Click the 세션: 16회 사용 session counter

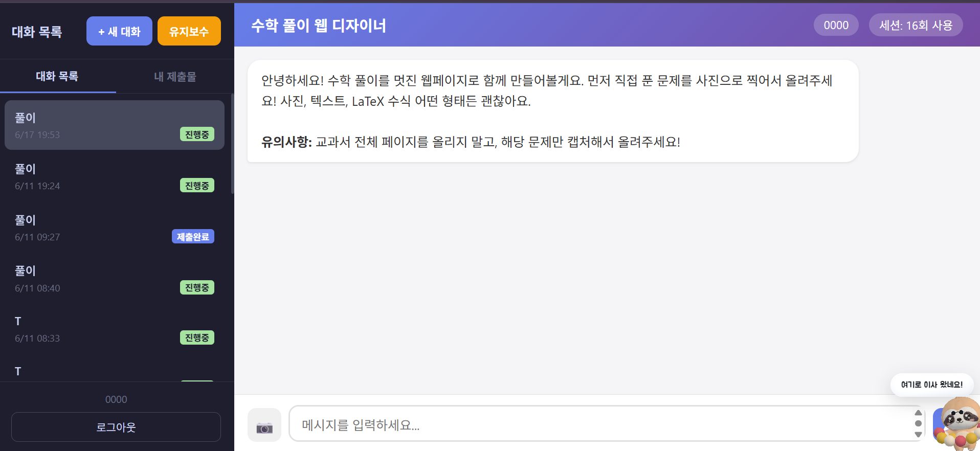(x=916, y=25)
